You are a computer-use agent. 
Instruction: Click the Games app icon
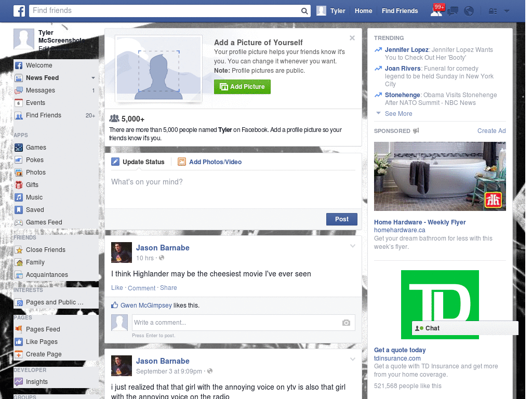pos(19,148)
